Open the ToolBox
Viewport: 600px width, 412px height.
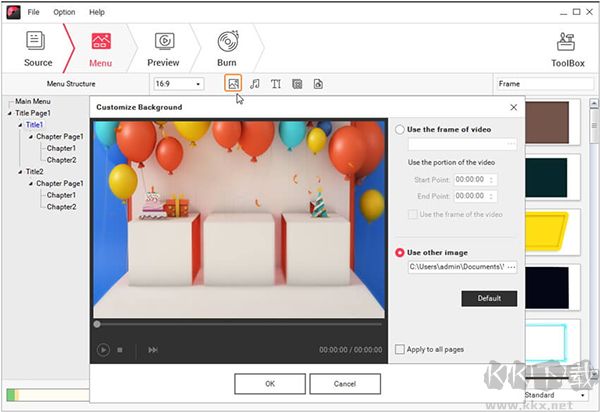point(567,50)
